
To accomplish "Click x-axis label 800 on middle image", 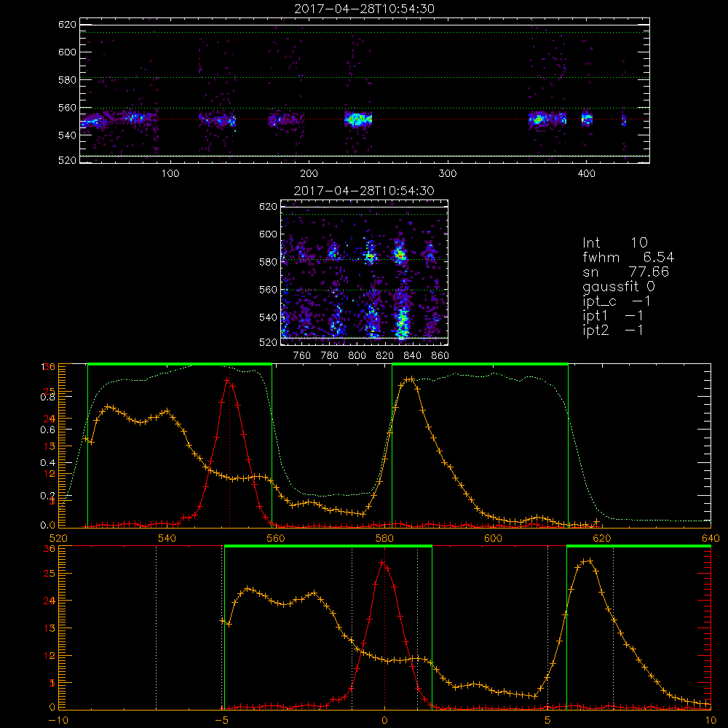I will [x=357, y=356].
